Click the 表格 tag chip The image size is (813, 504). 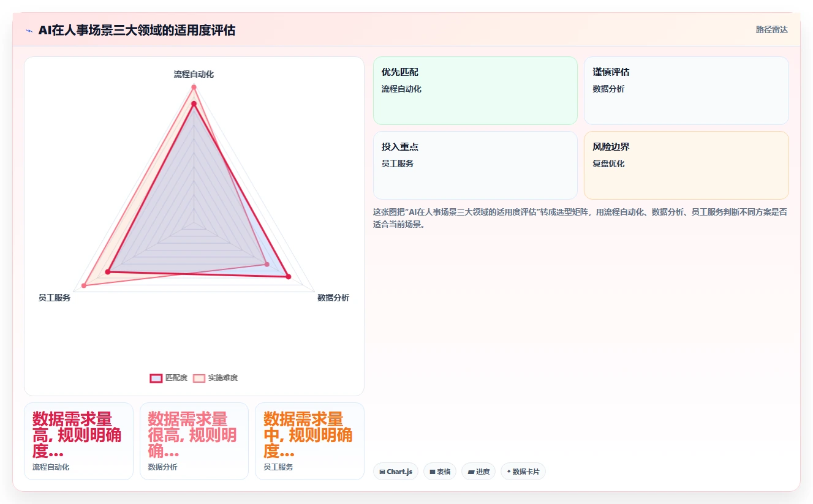(440, 472)
